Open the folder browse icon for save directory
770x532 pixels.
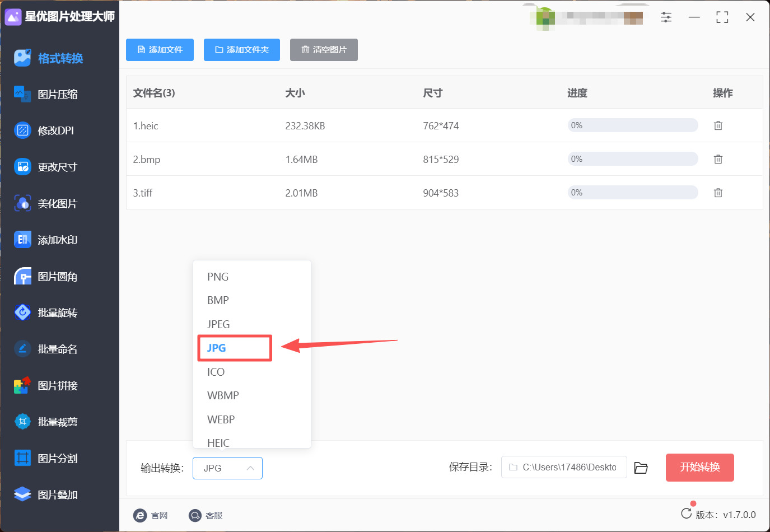point(641,468)
